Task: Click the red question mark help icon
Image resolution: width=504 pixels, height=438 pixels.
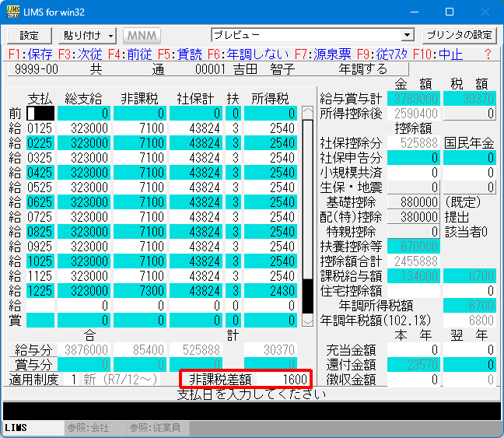Action: [488, 54]
